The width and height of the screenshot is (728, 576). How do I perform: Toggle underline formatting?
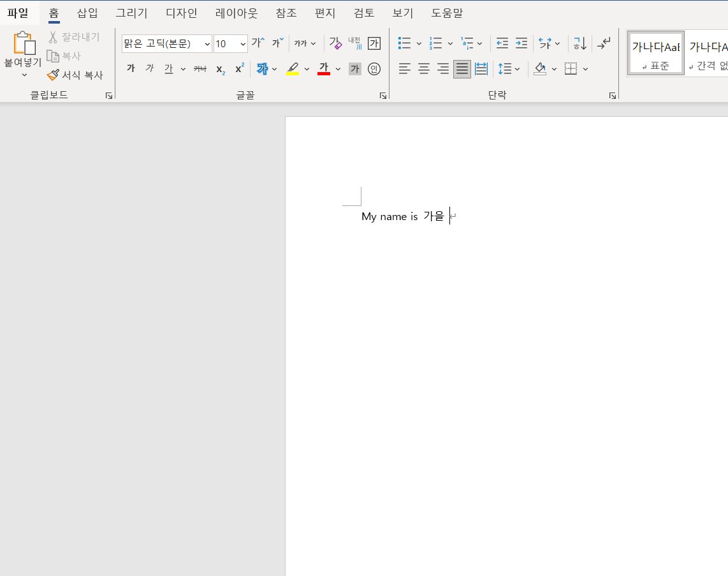[x=168, y=69]
